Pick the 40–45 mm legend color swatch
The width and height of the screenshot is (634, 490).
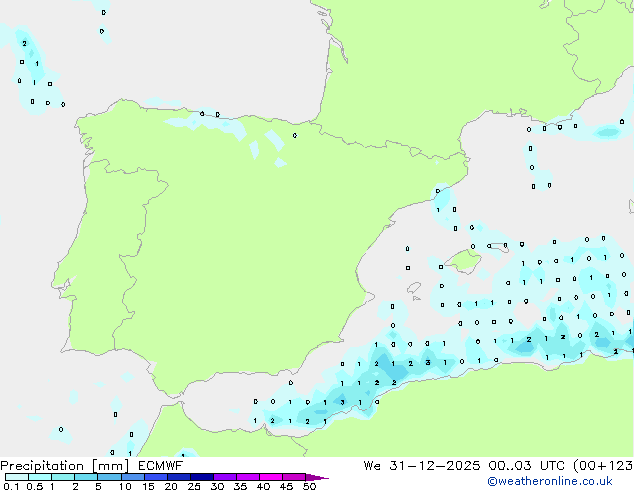pos(271,477)
